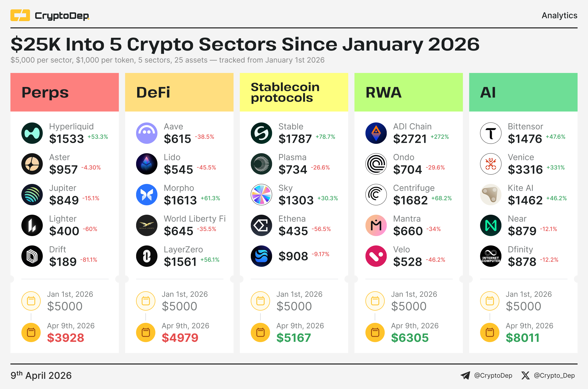Viewport: 588px width, 389px height.
Task: Open the @Crypto_Dep X handle
Action: pos(554,375)
